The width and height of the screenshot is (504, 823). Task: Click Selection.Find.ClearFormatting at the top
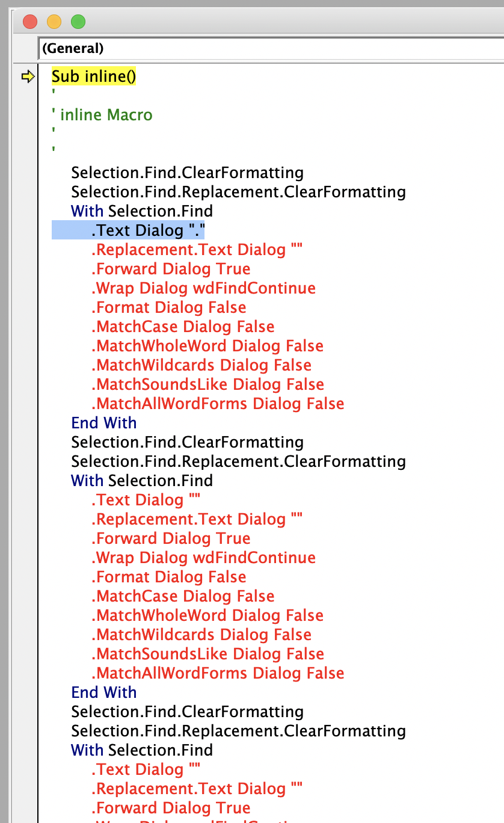pos(186,172)
